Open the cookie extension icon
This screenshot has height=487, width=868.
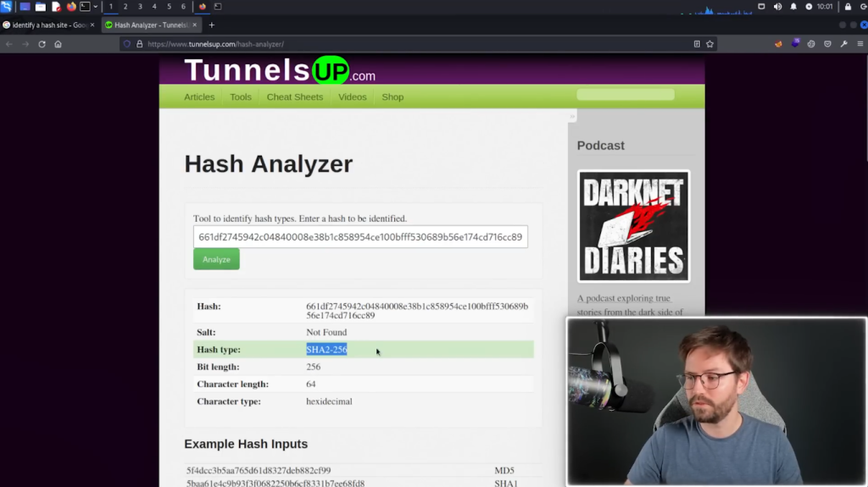click(811, 44)
